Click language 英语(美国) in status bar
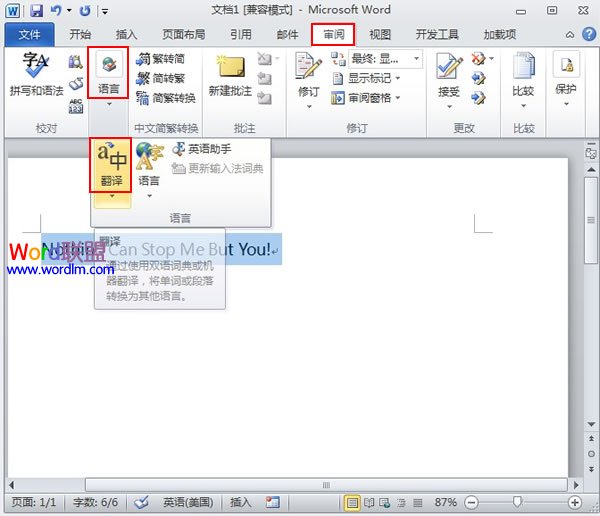This screenshot has width=600, height=516. click(x=188, y=502)
